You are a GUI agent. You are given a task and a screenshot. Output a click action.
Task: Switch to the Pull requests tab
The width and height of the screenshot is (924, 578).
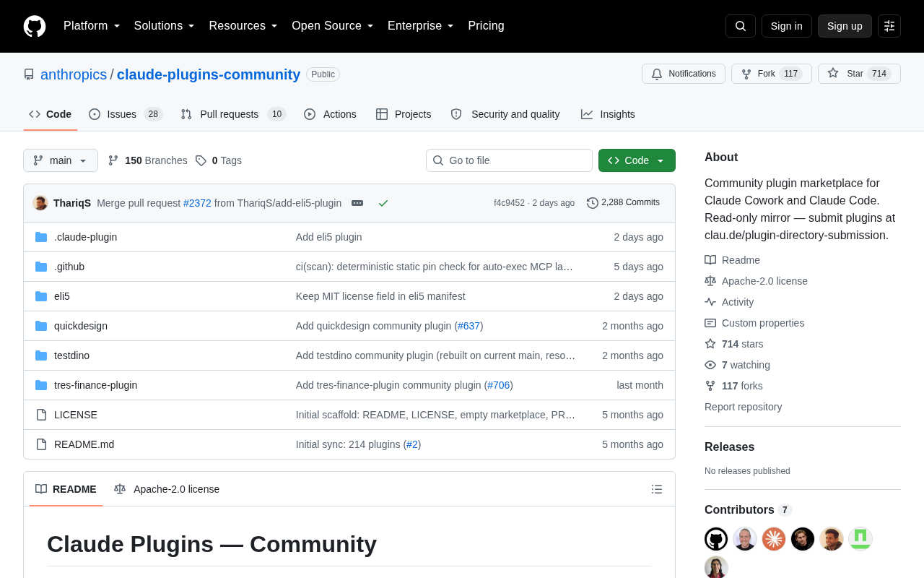(233, 114)
